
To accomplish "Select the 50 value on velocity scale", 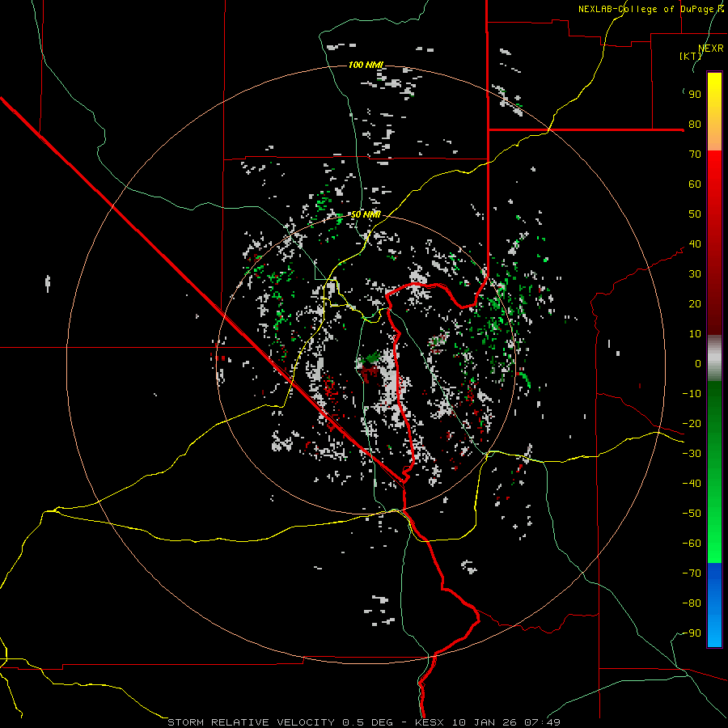I will [695, 214].
